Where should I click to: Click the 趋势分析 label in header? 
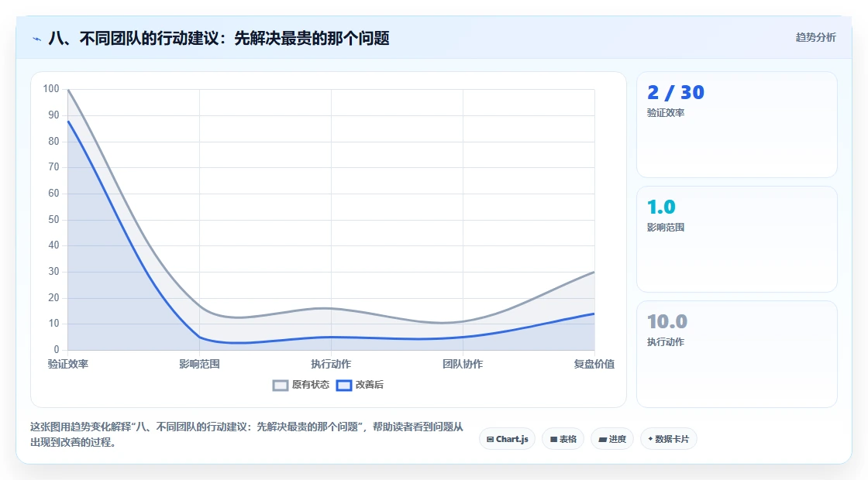[x=815, y=38]
